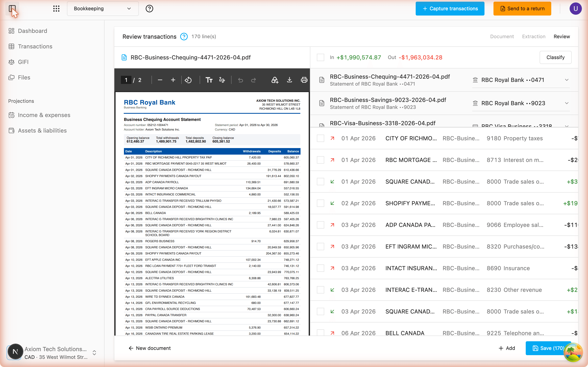Check the INTACT INSURAN... transaction checkbox
Image resolution: width=588 pixels, height=367 pixels.
pos(321,268)
